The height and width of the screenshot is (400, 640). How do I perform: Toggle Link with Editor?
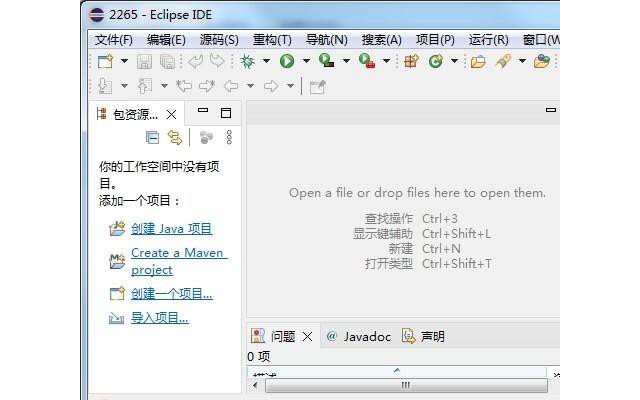click(x=175, y=138)
